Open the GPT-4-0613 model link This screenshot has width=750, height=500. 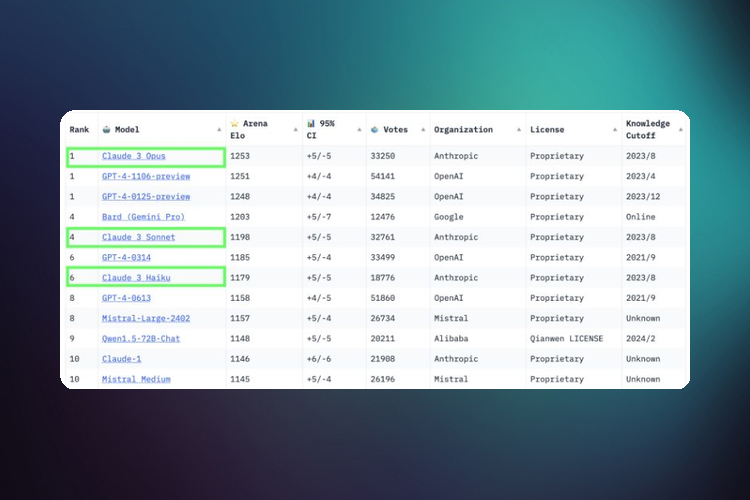click(x=126, y=298)
